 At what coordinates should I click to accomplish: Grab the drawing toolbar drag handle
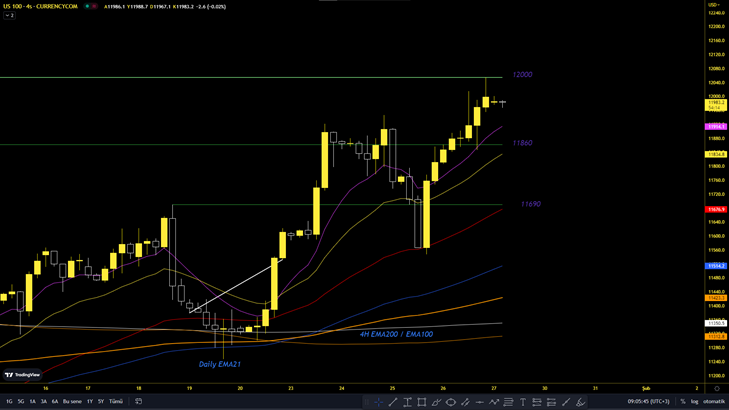click(366, 402)
